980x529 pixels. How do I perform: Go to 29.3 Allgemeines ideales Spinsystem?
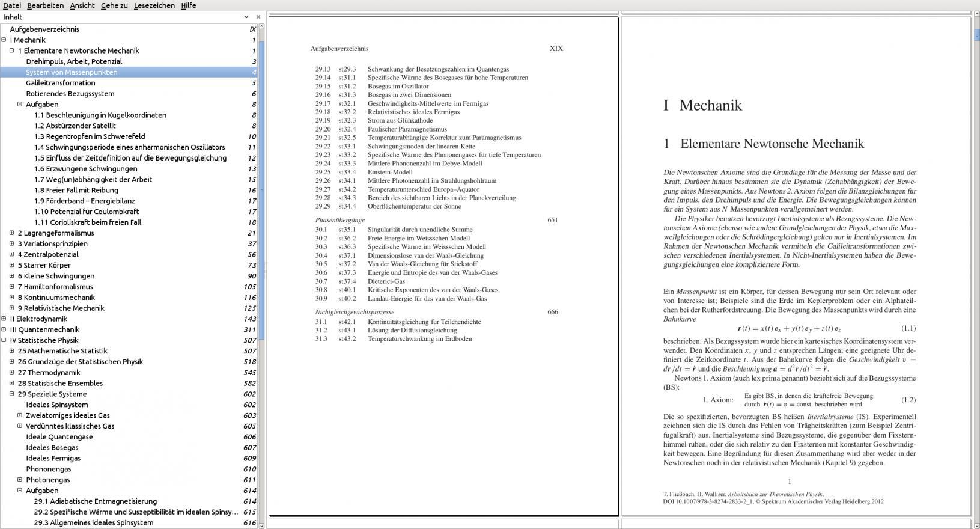[x=94, y=523]
